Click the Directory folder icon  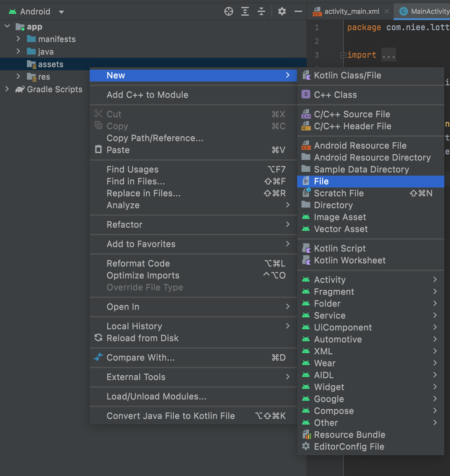point(306,205)
